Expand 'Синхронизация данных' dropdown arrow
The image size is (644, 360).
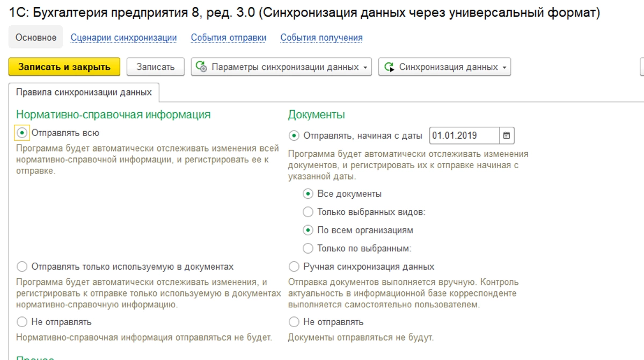click(x=504, y=68)
